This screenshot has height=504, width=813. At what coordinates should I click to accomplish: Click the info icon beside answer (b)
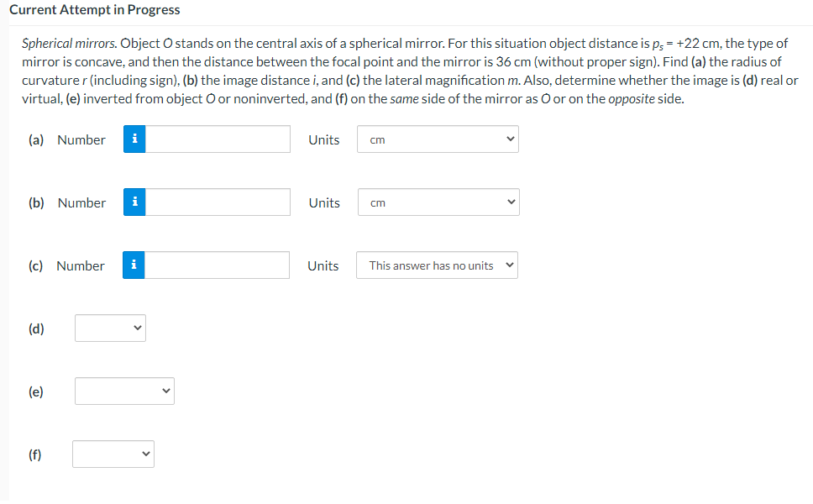tap(134, 202)
